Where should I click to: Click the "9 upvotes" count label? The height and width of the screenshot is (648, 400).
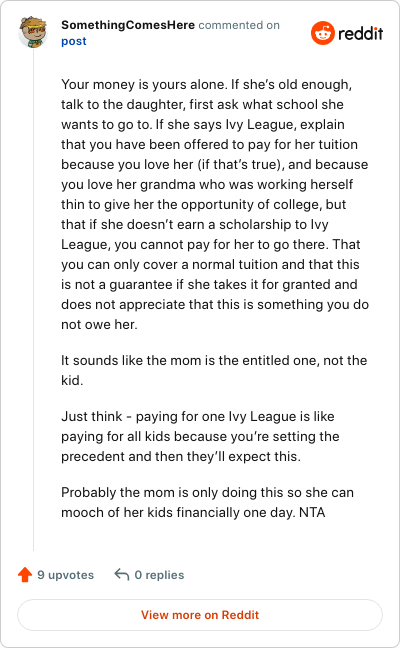65,575
